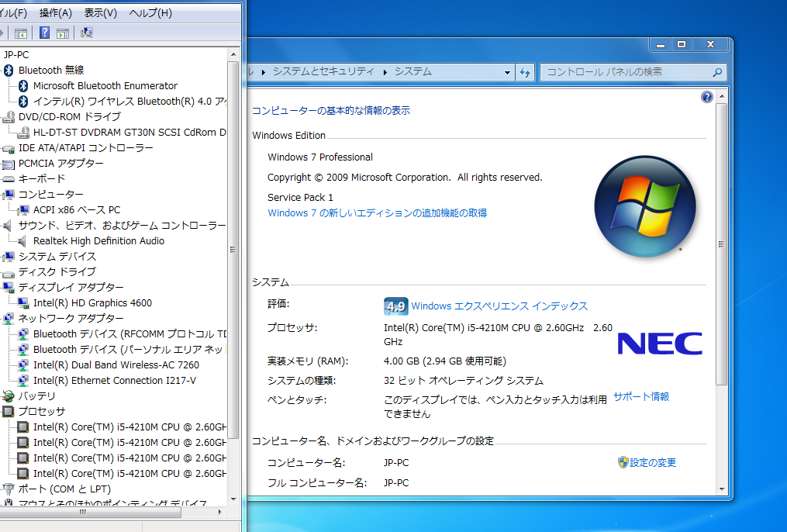Click the ディスプレイ アダプター category icon
Screen dimensions: 787x532
(8, 288)
